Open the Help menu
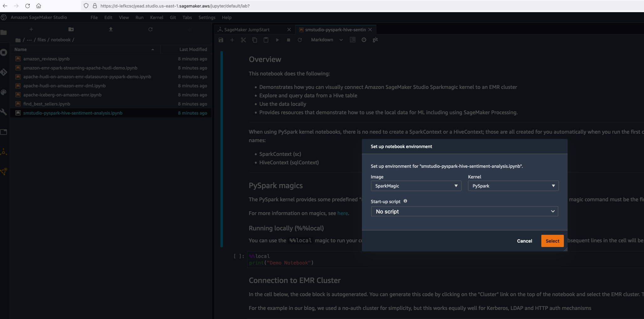Screen dimensions: 644x319 tap(227, 18)
